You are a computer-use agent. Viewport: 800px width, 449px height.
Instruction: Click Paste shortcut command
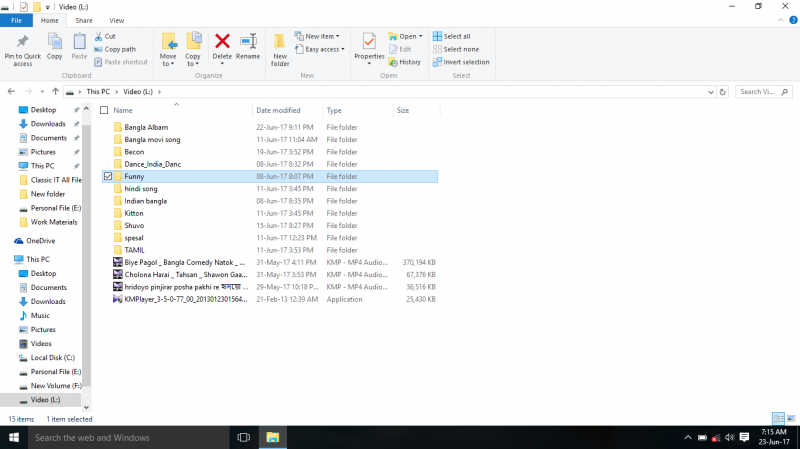tap(121, 62)
